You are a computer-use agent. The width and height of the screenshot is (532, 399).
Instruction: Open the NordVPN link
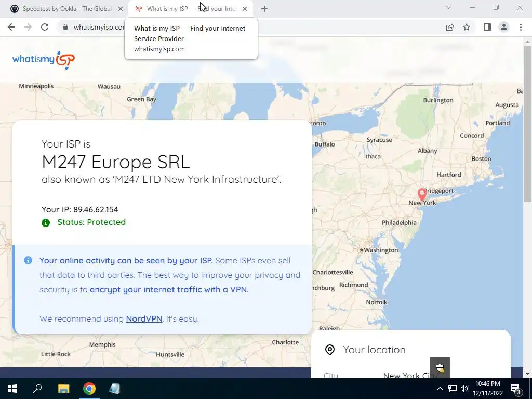click(x=144, y=318)
